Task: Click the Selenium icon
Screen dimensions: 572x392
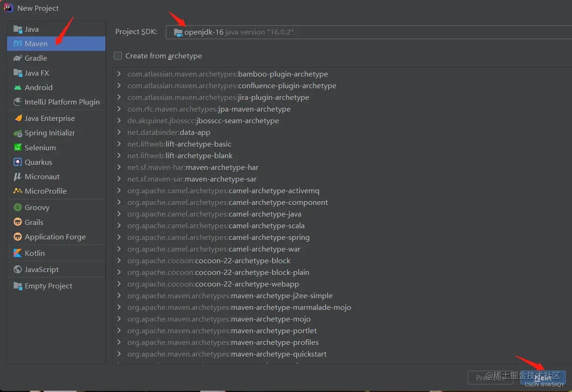Action: tap(18, 147)
